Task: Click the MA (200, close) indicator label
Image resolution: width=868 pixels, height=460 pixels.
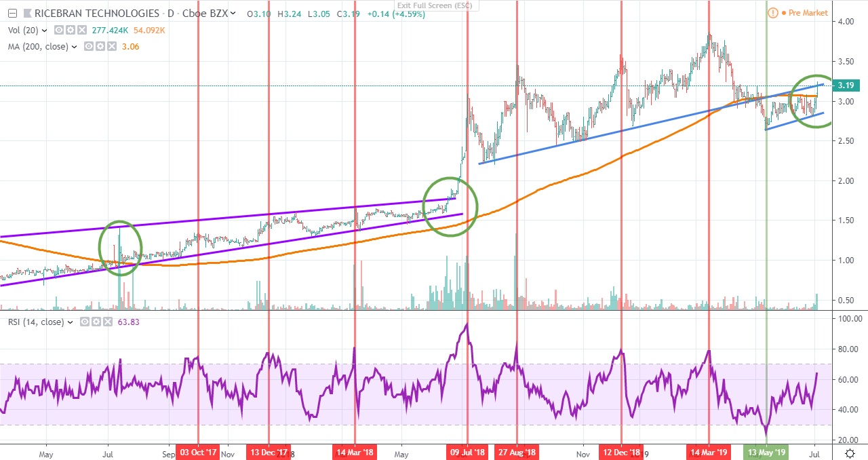Action: (x=37, y=47)
